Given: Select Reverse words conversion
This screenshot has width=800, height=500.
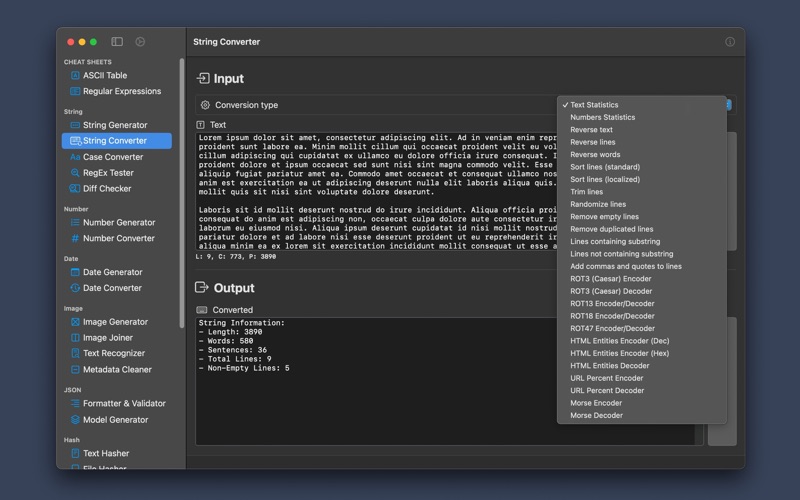Looking at the screenshot, I should 642,155.
